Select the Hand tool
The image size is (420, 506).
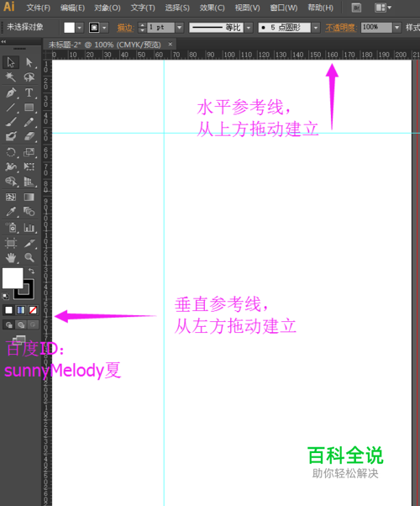[11, 257]
